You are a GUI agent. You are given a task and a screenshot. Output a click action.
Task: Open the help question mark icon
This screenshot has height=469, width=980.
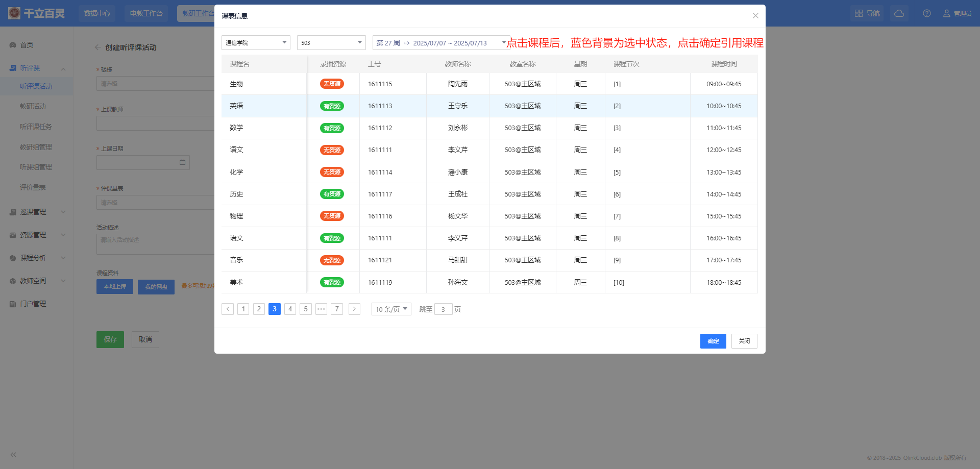(x=927, y=13)
